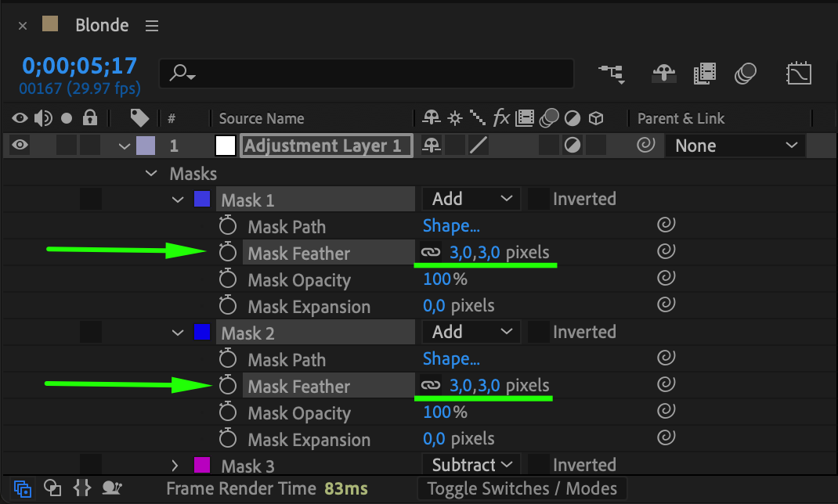Open Composition Mini-Flowchart icon
Screen dimensions: 838x504
point(612,74)
